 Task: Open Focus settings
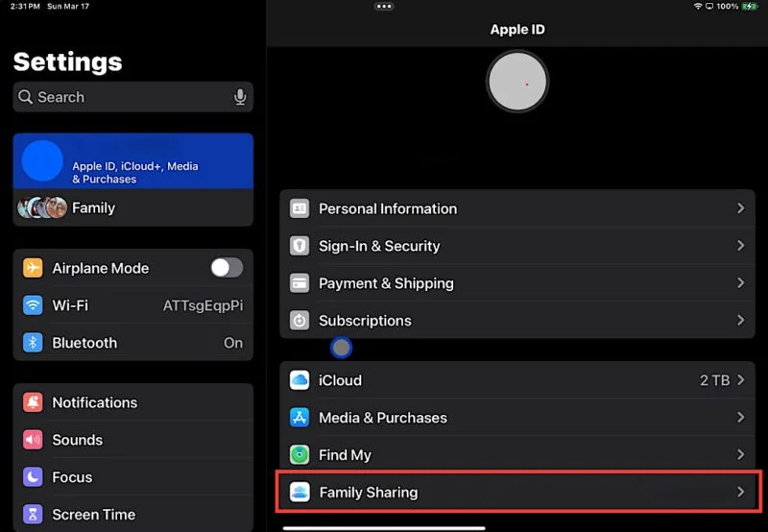pos(133,476)
